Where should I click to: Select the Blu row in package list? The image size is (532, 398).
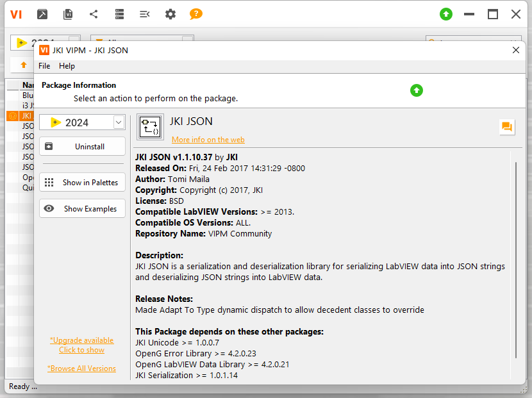tap(21, 95)
